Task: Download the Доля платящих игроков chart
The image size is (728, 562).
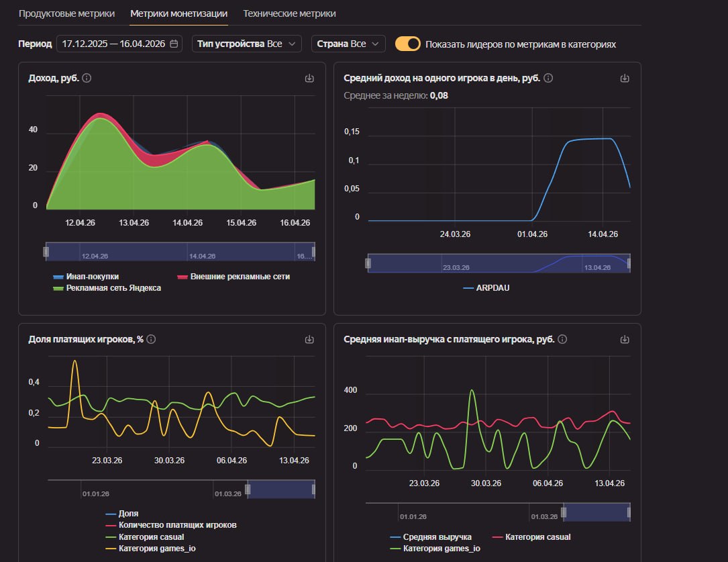Action: click(309, 340)
